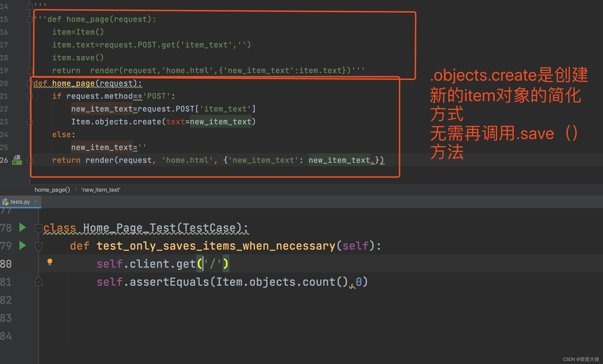Click on item=Item() in commented line 16

[x=78, y=32]
